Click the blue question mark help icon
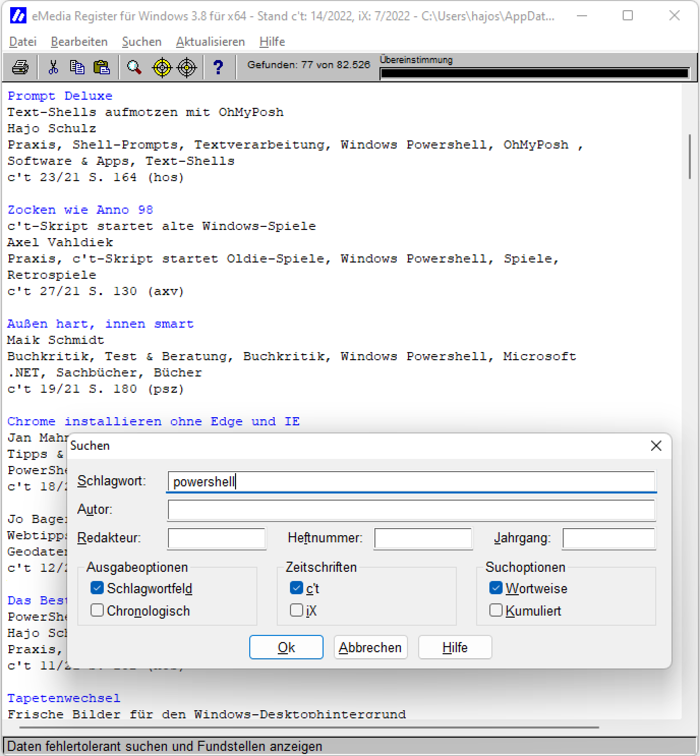Viewport: 700px width, 756px height. [x=218, y=67]
